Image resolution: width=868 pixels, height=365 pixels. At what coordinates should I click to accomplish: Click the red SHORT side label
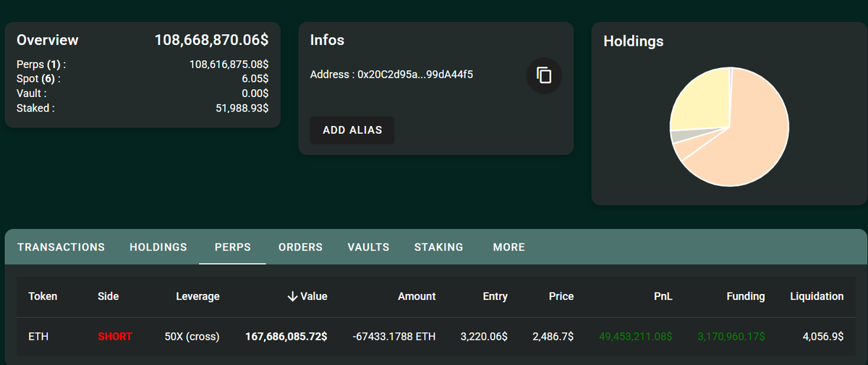tap(115, 337)
